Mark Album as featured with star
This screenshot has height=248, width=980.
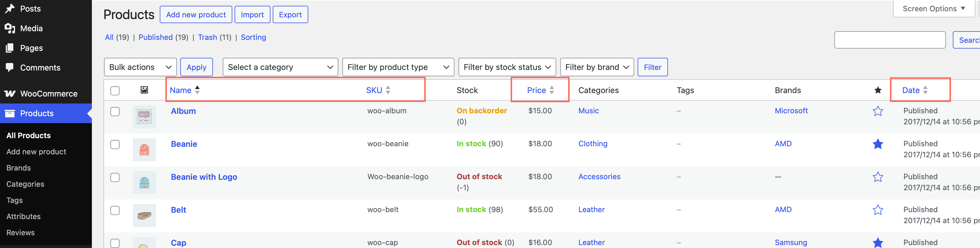pyautogui.click(x=878, y=111)
